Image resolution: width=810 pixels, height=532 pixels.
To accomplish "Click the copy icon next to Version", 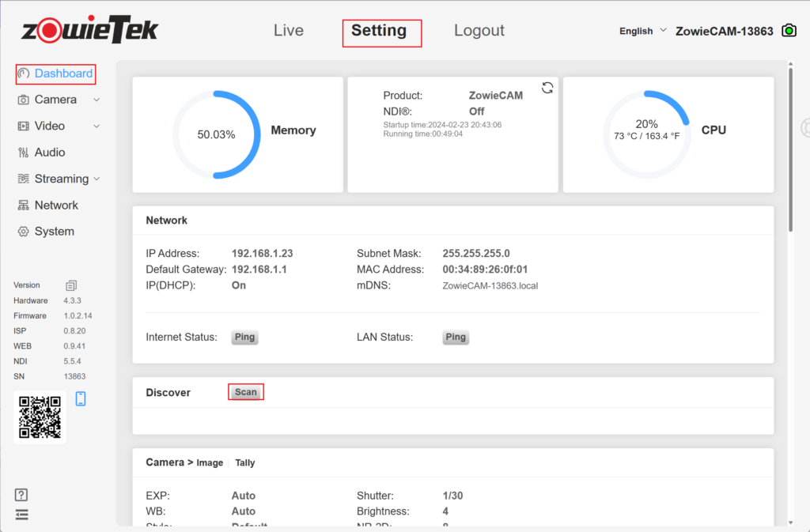I will pyautogui.click(x=71, y=285).
